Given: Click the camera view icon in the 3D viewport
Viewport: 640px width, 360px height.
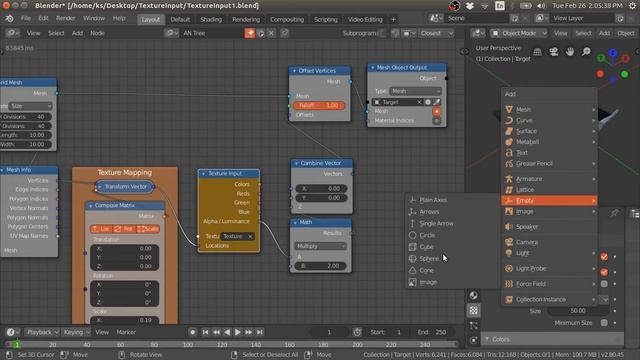Looking at the screenshot, I should [x=553, y=52].
